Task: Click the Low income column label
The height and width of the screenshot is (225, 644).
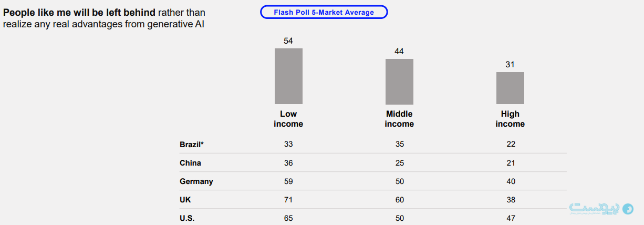Action: click(x=288, y=119)
